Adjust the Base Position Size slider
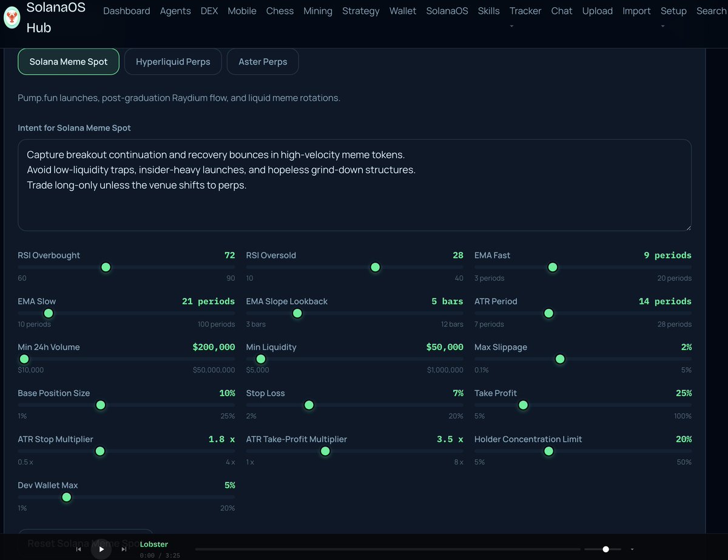This screenshot has width=728, height=560. point(126,405)
